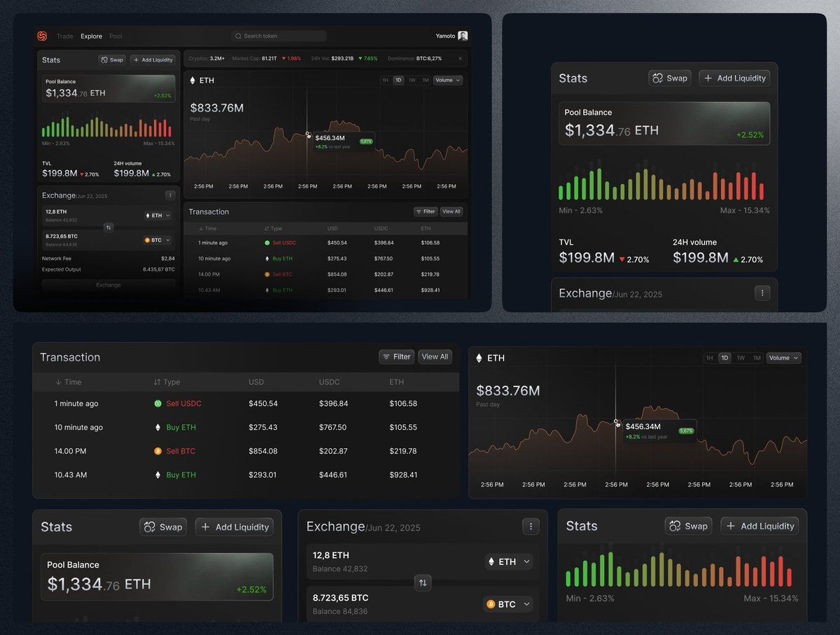
Task: Select the 1W range on the enlarged ETH chart
Action: tap(741, 358)
